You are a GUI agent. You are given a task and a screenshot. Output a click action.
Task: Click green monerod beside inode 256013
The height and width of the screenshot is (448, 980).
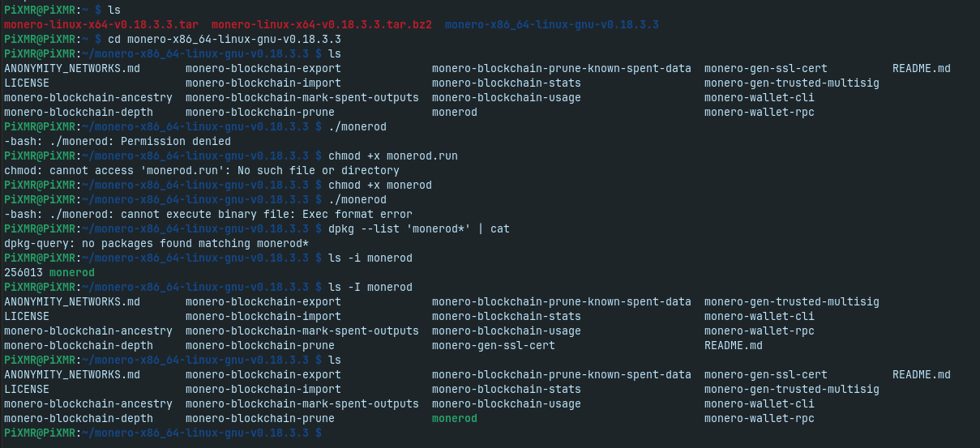71,273
